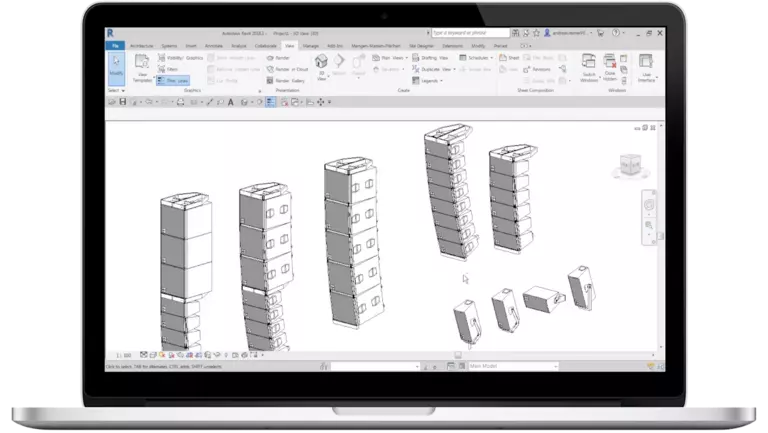Switch to the Collaborate ribbon tab
This screenshot has height=433, width=768.
(265, 46)
